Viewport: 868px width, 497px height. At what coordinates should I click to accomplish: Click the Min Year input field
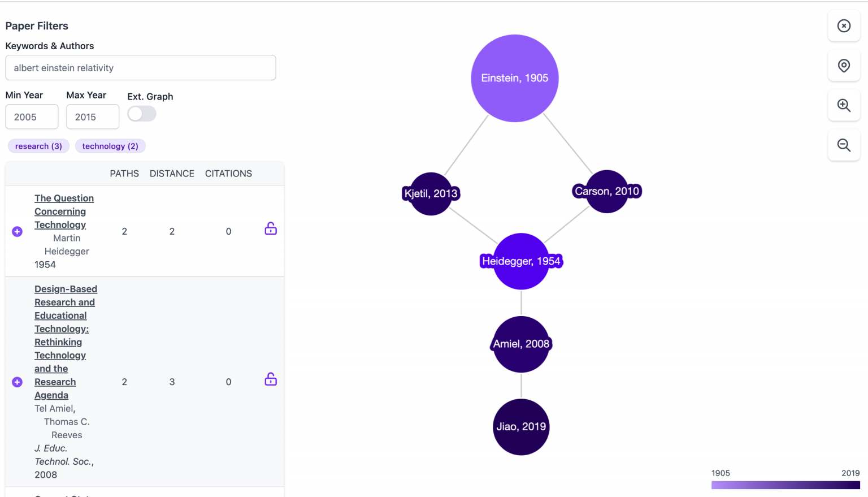coord(32,117)
